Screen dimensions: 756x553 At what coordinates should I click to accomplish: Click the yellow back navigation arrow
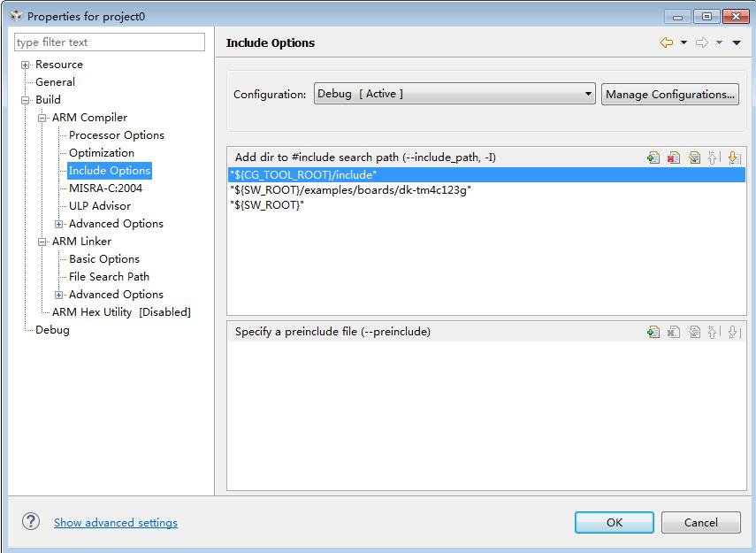tap(667, 42)
